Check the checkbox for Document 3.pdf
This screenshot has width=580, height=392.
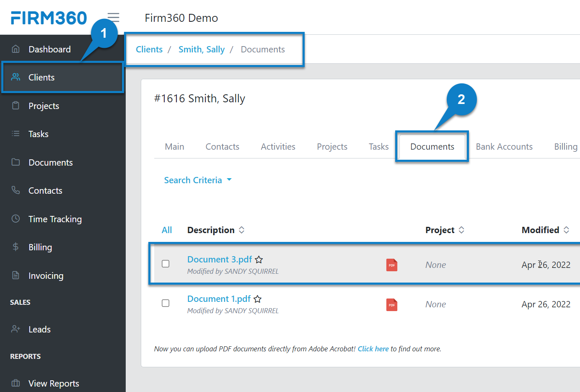(166, 264)
